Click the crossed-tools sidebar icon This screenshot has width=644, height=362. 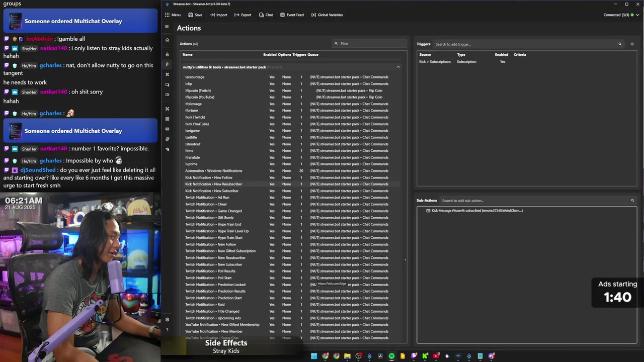point(167,109)
